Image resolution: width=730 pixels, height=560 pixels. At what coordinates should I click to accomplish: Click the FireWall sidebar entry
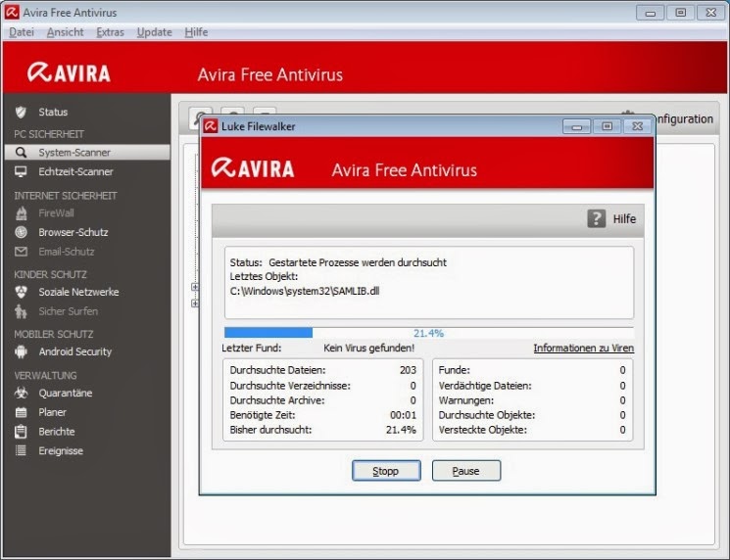pos(56,213)
